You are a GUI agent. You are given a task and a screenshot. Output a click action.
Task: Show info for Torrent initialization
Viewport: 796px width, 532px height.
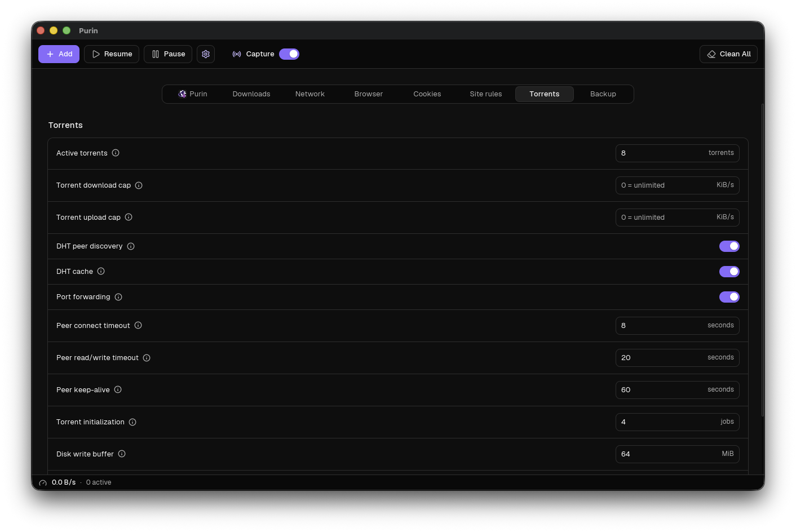click(132, 422)
